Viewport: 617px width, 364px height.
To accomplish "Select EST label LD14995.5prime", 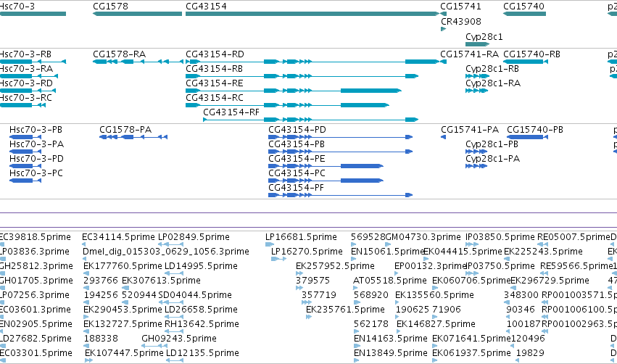I will 201,266.
